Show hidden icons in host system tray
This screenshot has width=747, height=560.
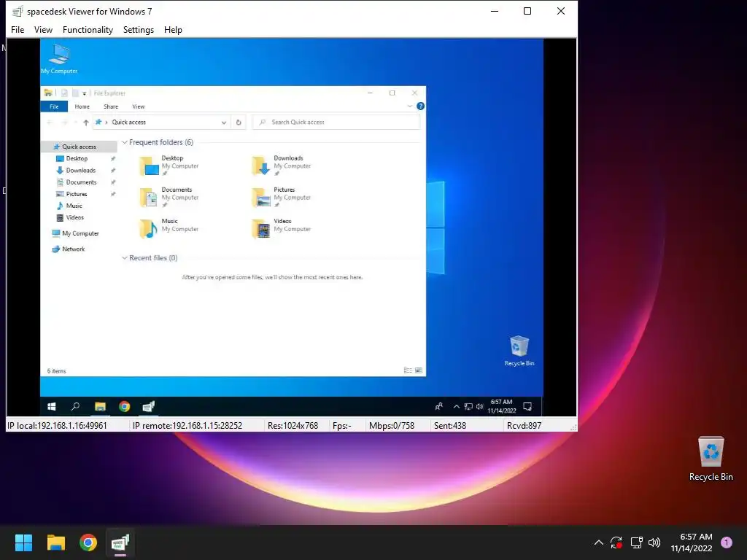coord(599,542)
